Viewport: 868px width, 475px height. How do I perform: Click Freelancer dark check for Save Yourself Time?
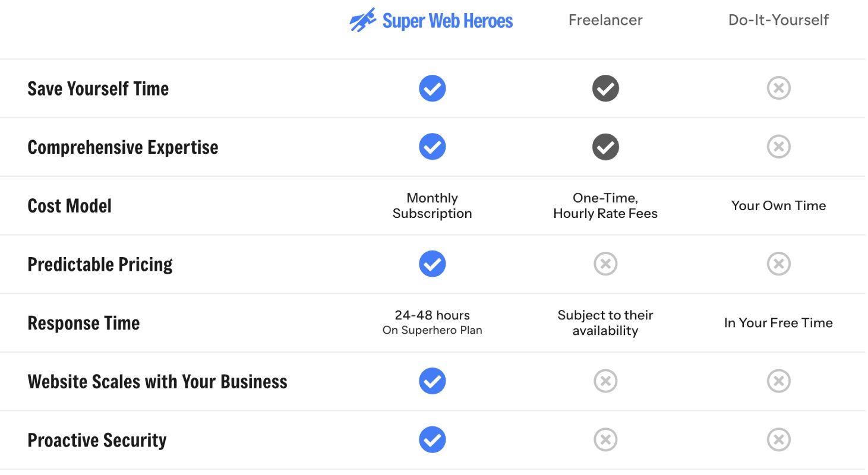click(605, 88)
